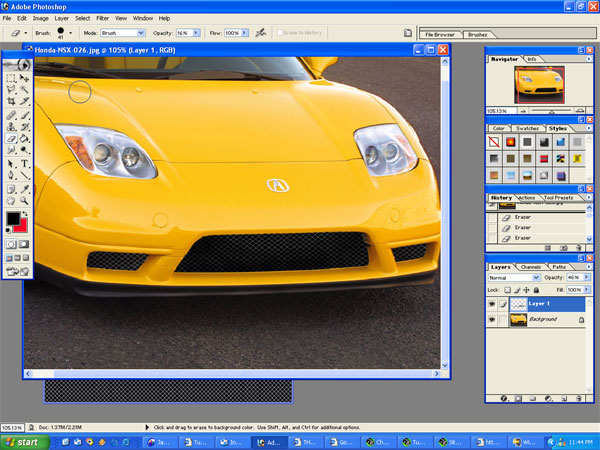600x450 pixels.
Task: Add a layer style from Layers panel bottom
Action: [504, 398]
